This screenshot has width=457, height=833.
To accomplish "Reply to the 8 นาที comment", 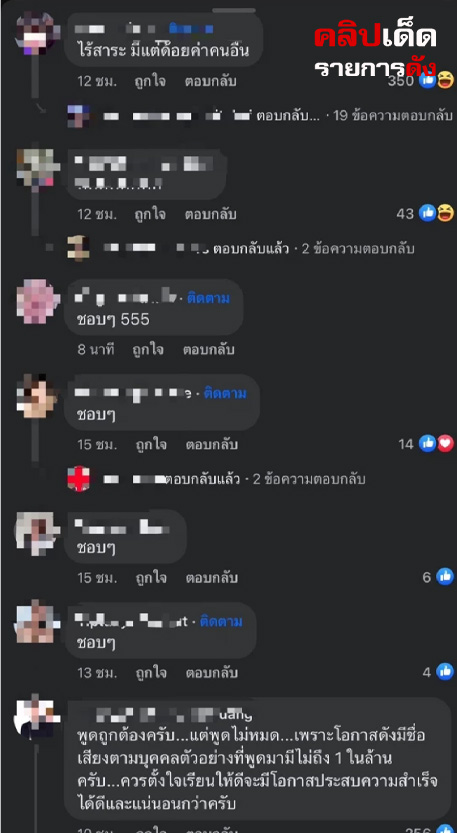I will (x=209, y=350).
